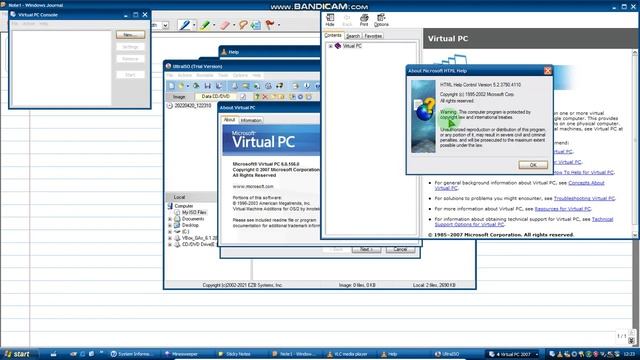Open the Options menu in UltraISO

(240, 76)
